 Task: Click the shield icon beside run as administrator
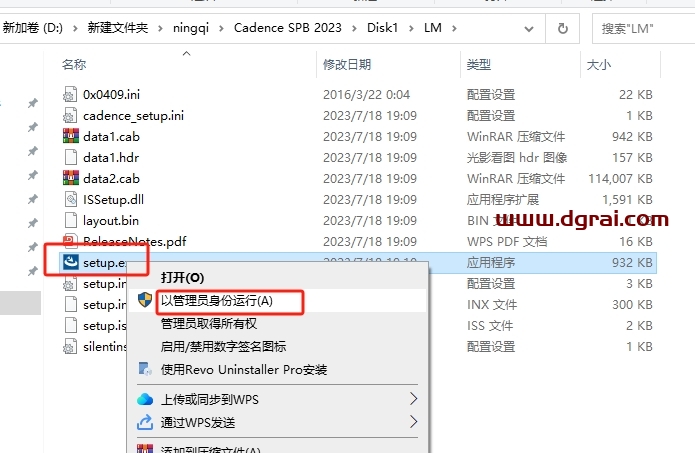[145, 300]
